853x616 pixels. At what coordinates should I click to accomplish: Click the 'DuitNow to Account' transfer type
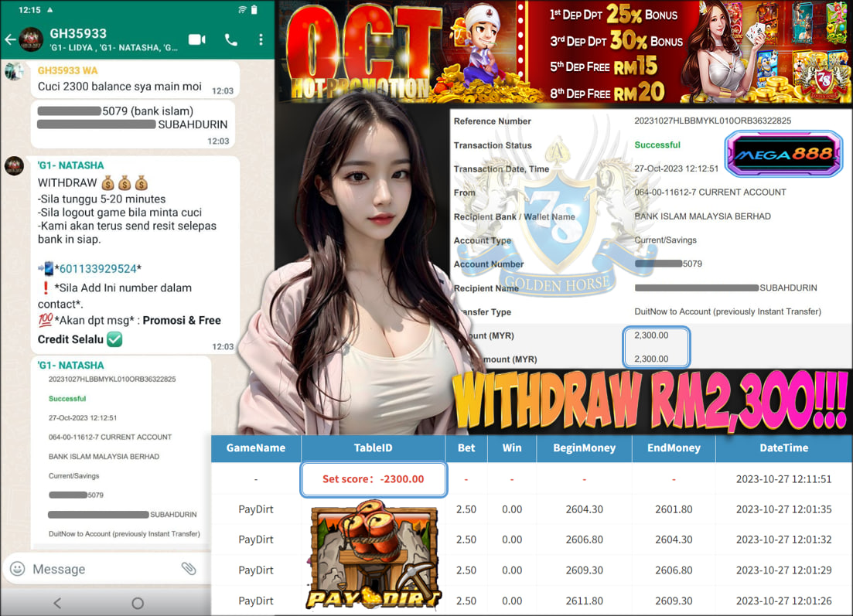coord(728,311)
